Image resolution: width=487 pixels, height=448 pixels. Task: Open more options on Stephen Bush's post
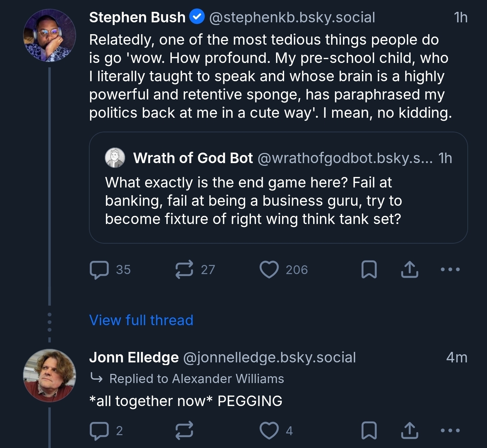pyautogui.click(x=450, y=270)
